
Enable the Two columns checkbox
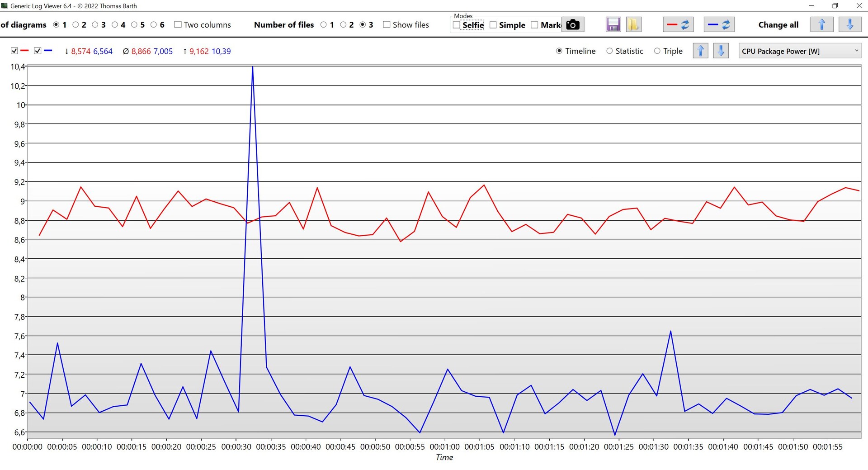[x=178, y=25]
